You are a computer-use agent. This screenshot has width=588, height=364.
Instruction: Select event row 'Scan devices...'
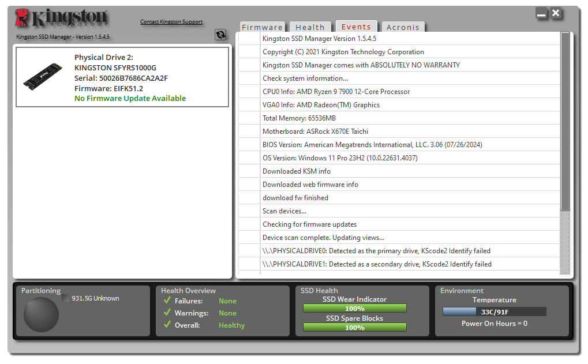coord(399,211)
